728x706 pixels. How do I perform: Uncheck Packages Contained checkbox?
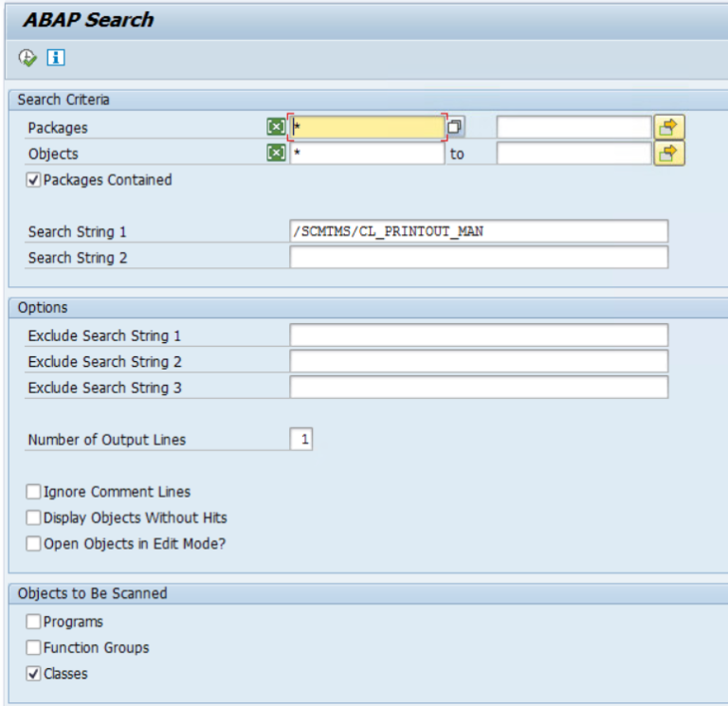[33, 180]
